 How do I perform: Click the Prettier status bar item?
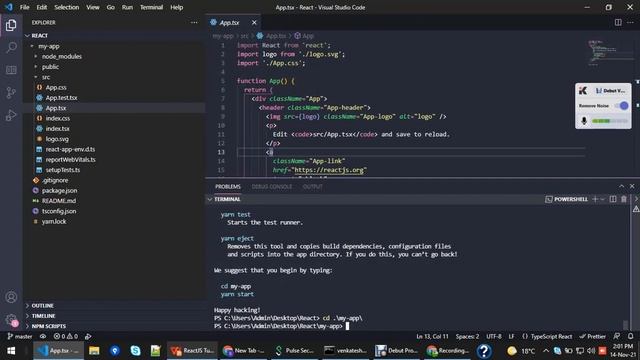point(592,336)
